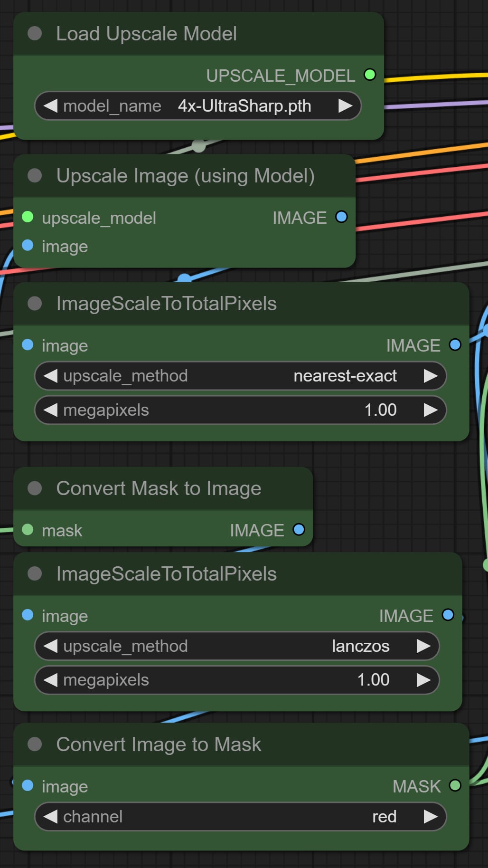The height and width of the screenshot is (868, 488).
Task: Collapse the Convert Mask to Image node dot
Action: (35, 488)
